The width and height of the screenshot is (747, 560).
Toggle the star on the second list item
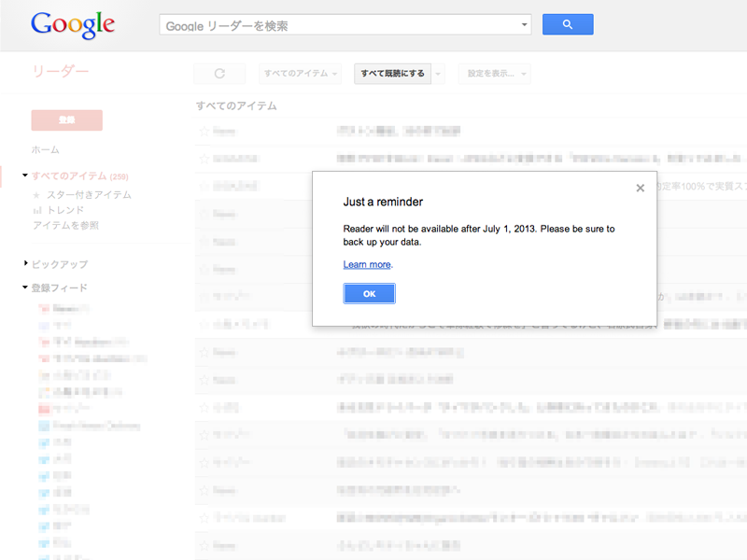coord(204,159)
